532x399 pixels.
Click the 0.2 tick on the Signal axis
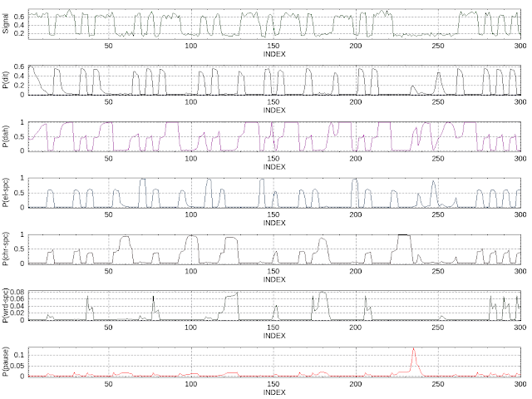coord(20,33)
